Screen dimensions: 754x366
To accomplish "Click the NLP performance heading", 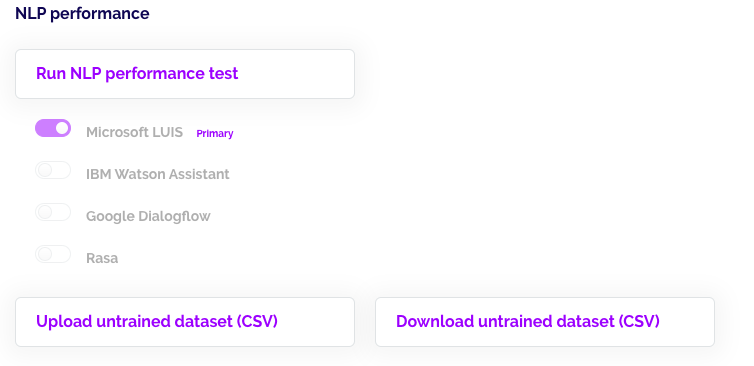I will click(82, 13).
